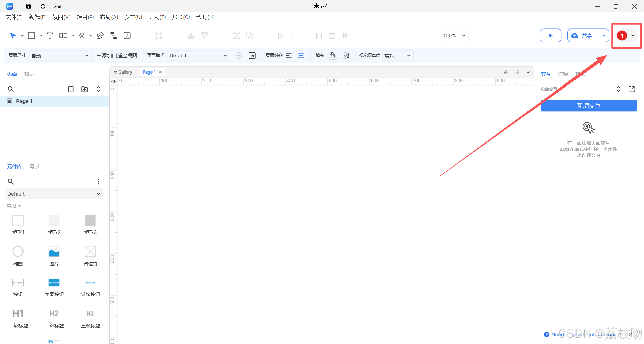The height and width of the screenshot is (344, 644).
Task: Open the Default library dropdown
Action: point(54,194)
